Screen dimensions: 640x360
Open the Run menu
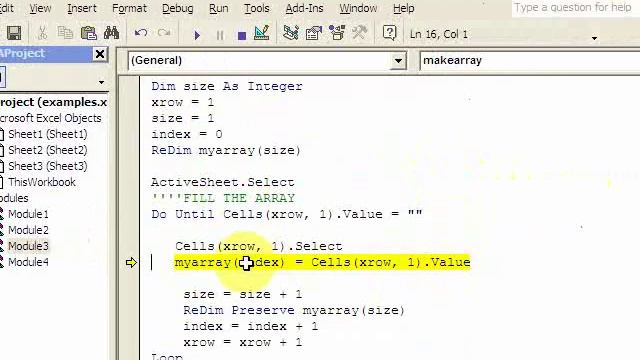pos(218,8)
